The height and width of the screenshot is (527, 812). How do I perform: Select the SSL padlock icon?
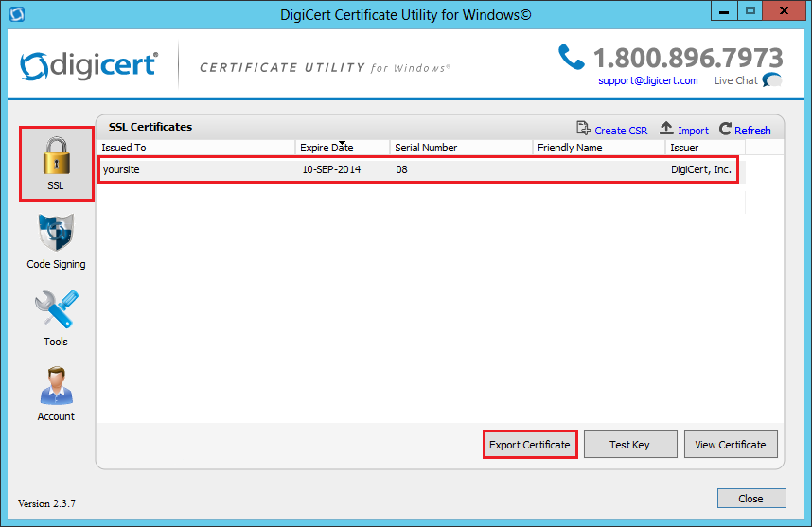click(56, 154)
